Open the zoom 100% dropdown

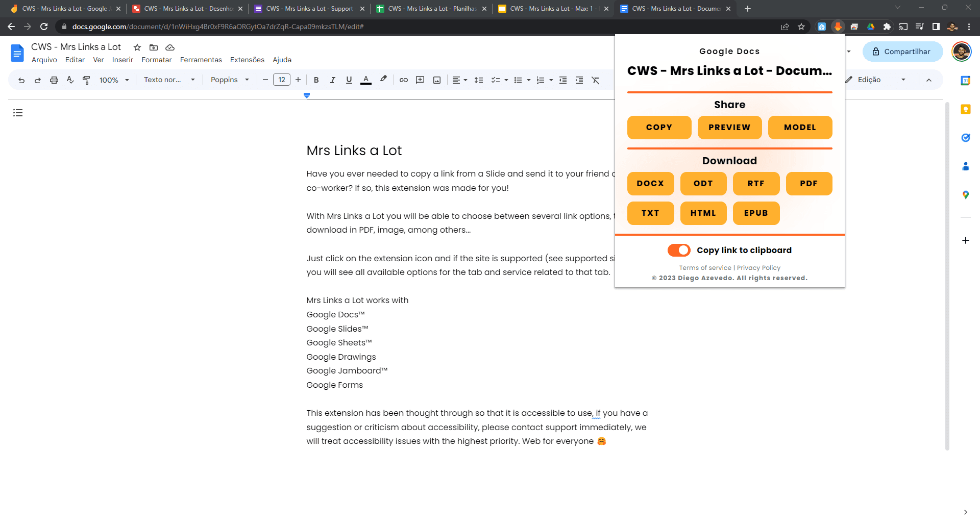tap(114, 80)
